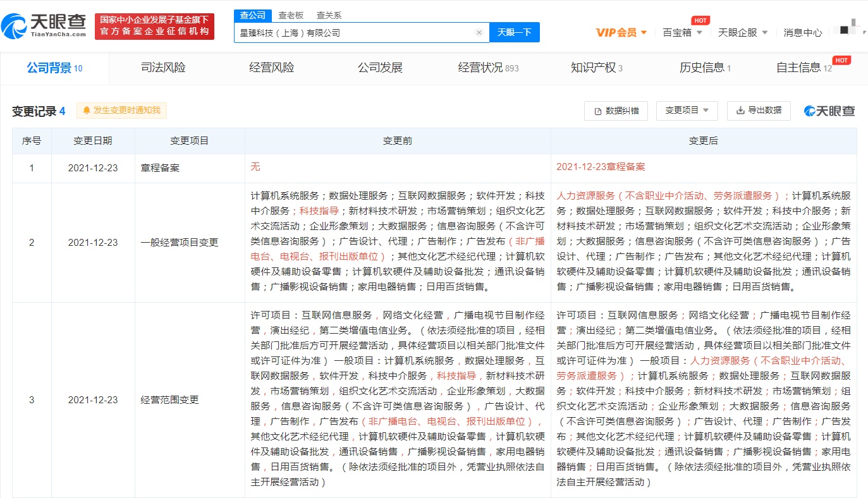This screenshot has height=498, width=868.
Task: Click the HOT badge on 自主信息
Action: pos(841,60)
